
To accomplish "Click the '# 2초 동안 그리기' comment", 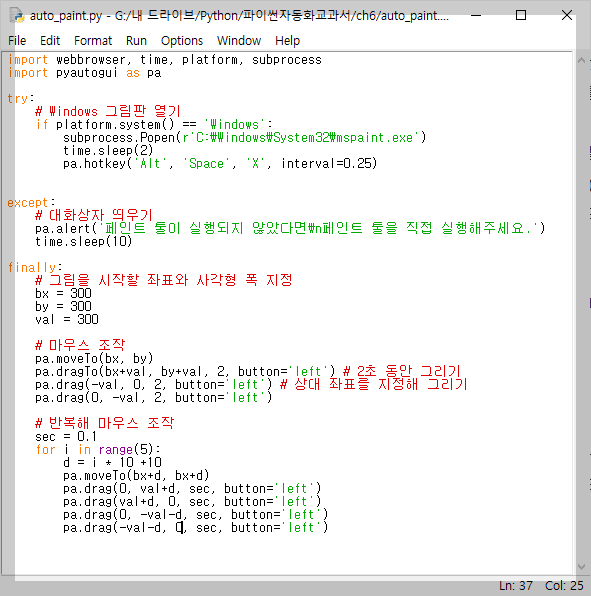I will tap(401, 371).
